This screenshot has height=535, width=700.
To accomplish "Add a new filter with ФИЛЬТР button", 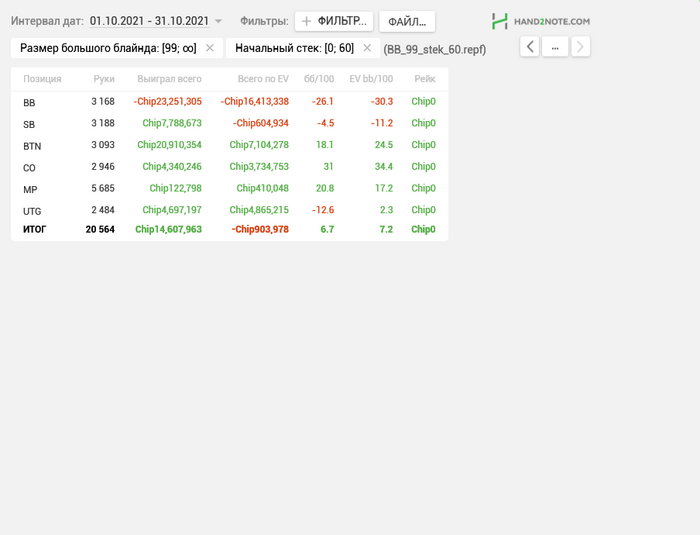I will (334, 21).
